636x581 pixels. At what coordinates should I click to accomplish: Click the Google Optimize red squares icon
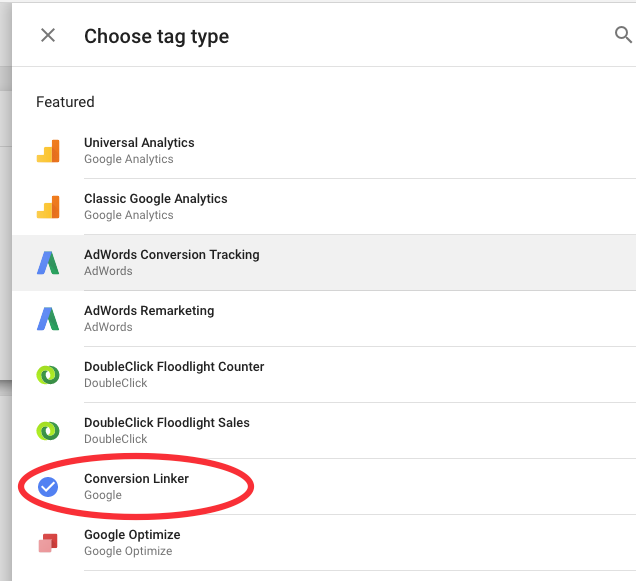click(48, 543)
